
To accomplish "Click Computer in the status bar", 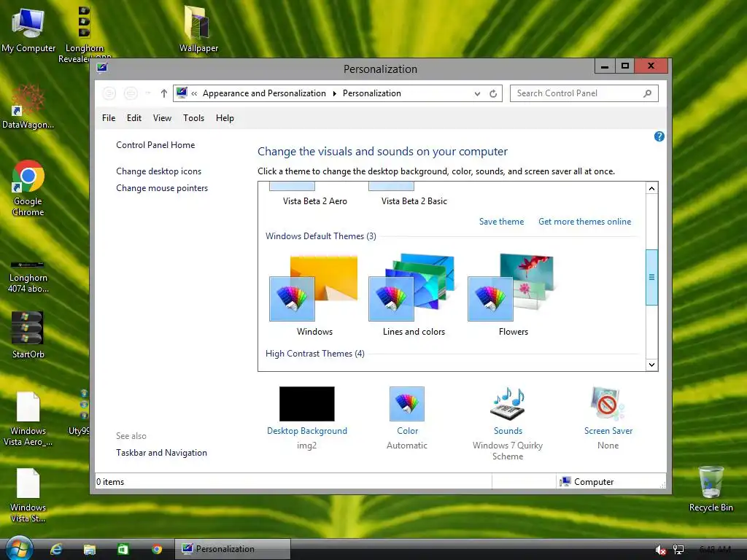I will coord(587,482).
